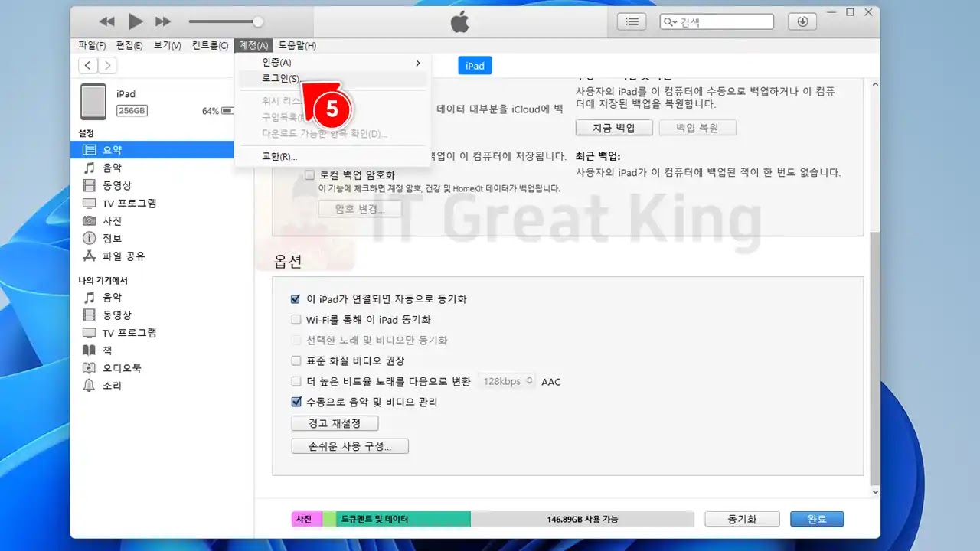Click the 256GB capacity label
The width and height of the screenshot is (980, 551).
click(132, 111)
